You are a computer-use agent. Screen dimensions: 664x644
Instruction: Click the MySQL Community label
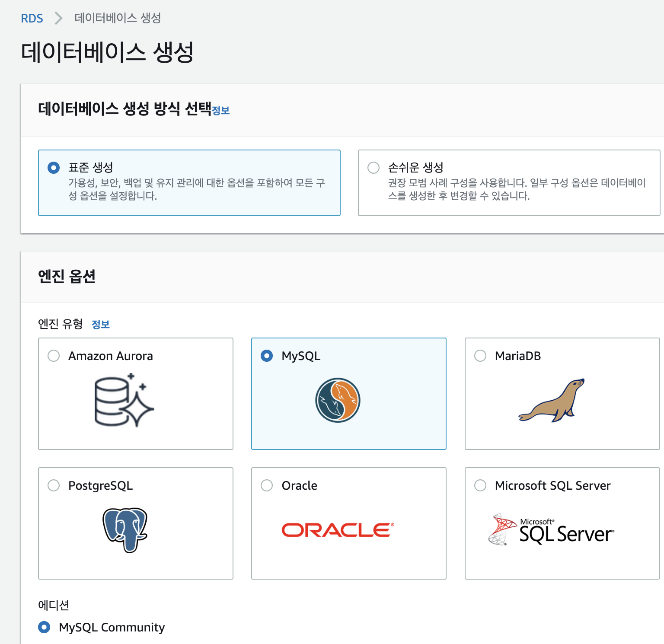pos(112,627)
